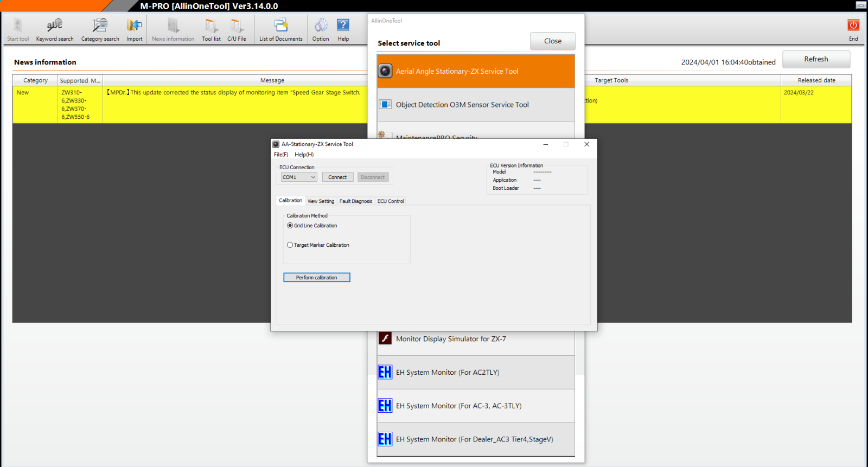
Task: Click the Import toolbar icon
Action: pyautogui.click(x=135, y=29)
